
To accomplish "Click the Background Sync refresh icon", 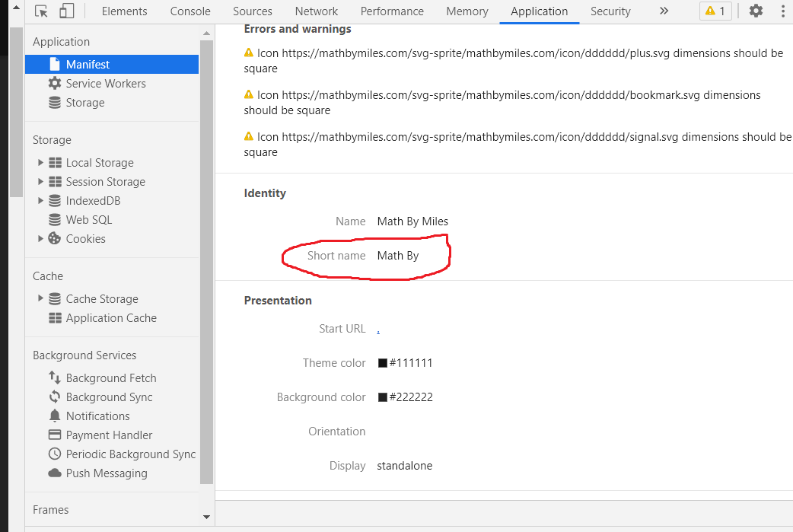I will point(55,397).
